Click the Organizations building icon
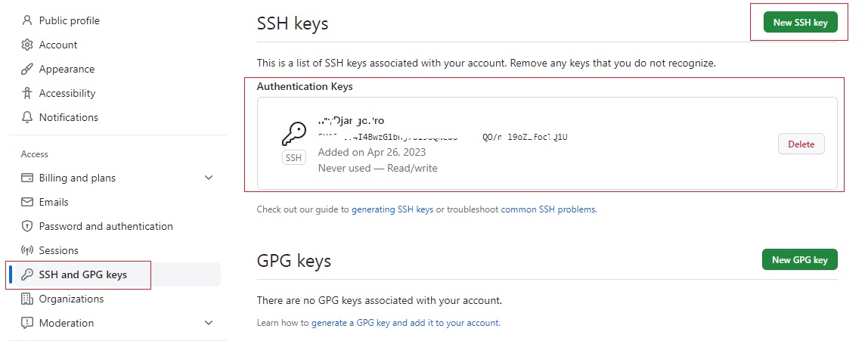Screen dimensions: 868x341 click(27, 299)
